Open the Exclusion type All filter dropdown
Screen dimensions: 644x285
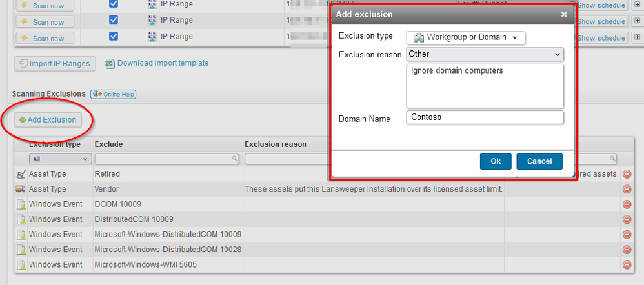click(x=60, y=159)
